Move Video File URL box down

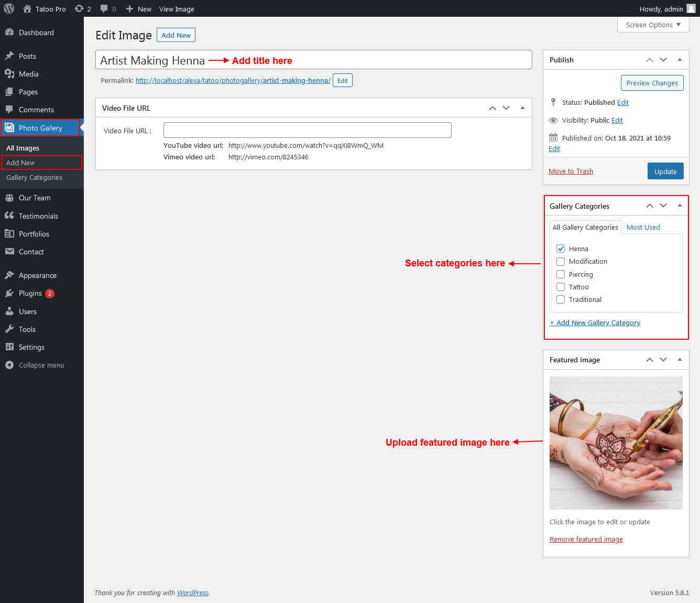[x=506, y=108]
